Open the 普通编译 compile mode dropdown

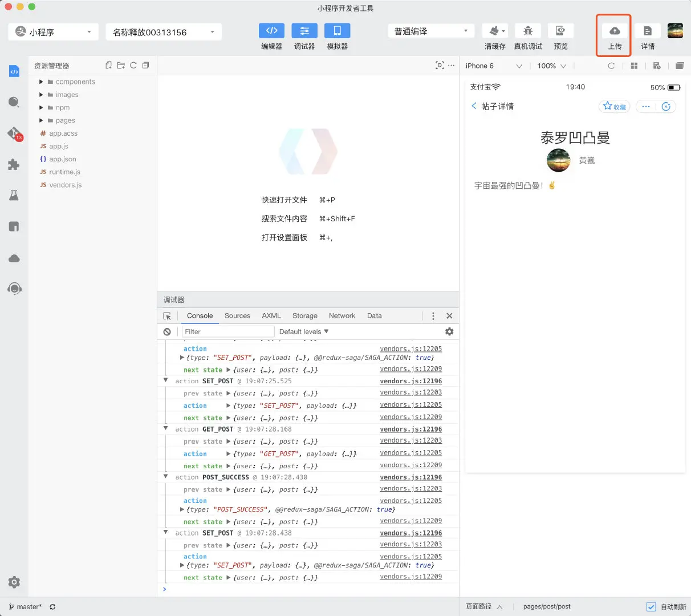click(x=431, y=31)
